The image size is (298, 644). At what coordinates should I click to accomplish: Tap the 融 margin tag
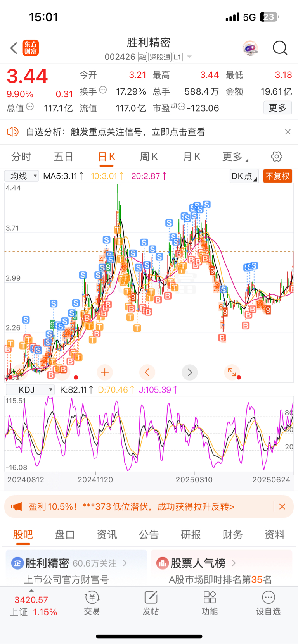click(x=142, y=57)
